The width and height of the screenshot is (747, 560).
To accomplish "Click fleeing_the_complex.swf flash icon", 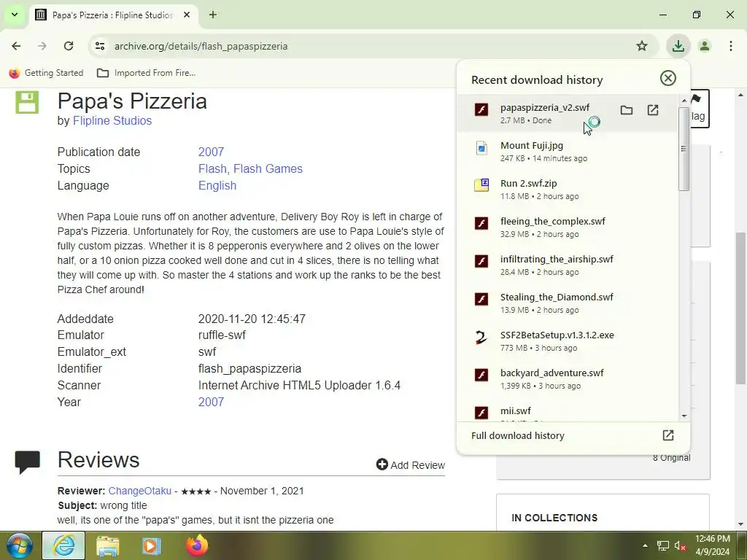I will [x=481, y=223].
